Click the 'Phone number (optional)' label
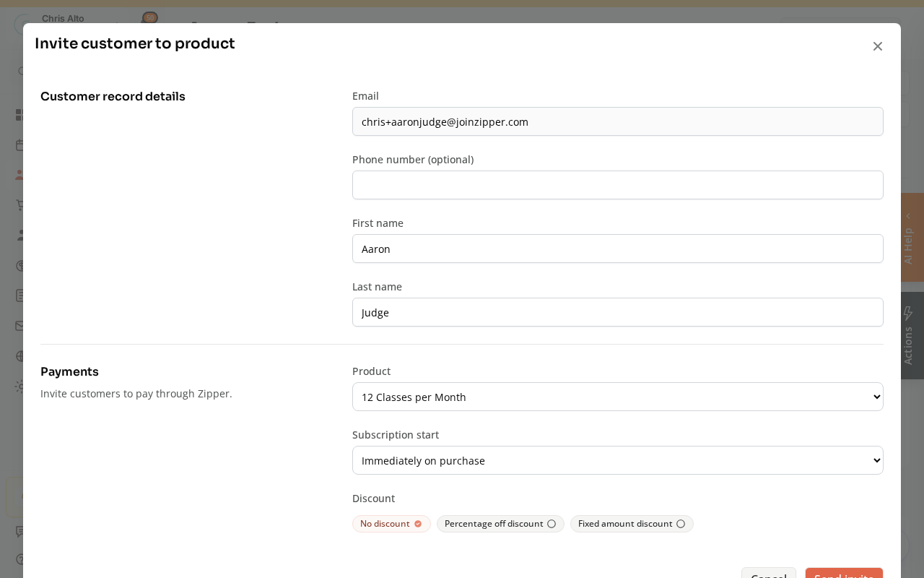924x578 pixels. point(413,160)
